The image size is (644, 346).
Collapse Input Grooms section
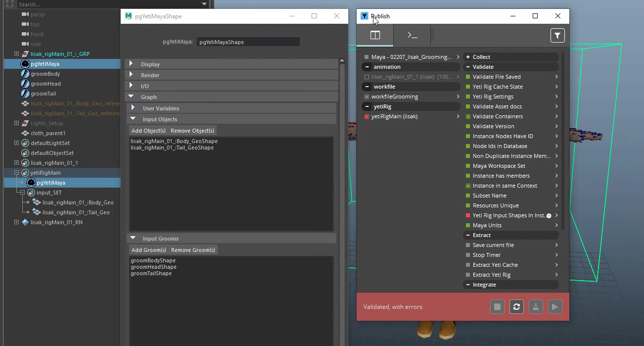click(x=133, y=238)
